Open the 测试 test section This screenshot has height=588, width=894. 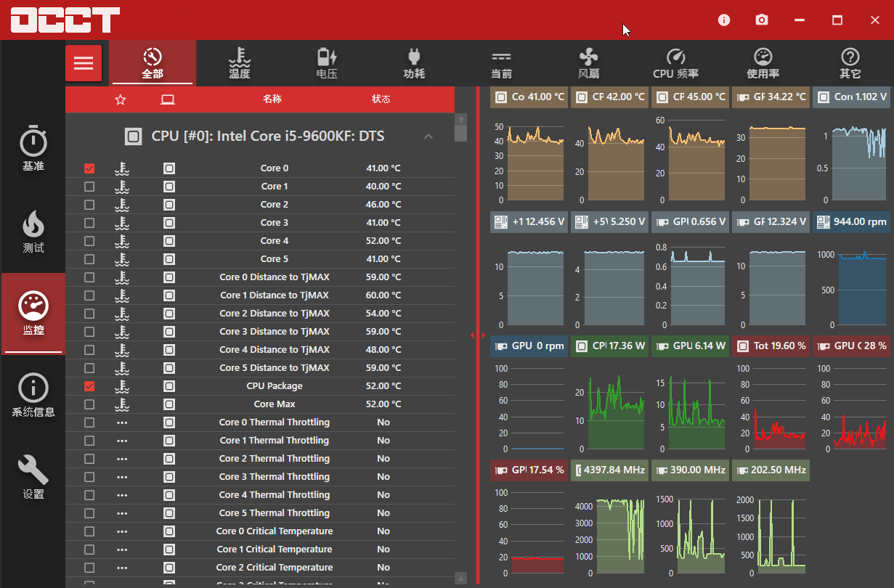(33, 232)
